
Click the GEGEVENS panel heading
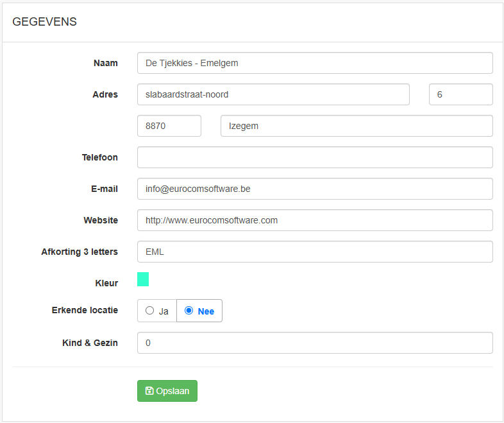(x=44, y=22)
